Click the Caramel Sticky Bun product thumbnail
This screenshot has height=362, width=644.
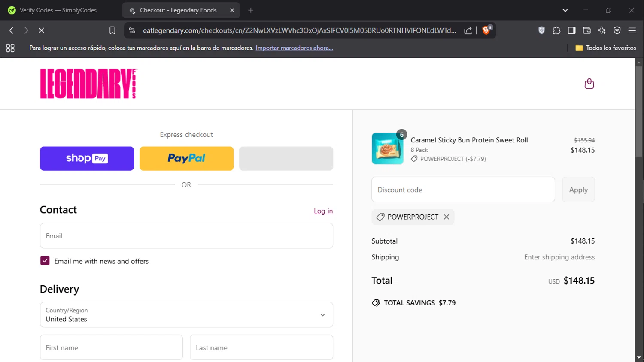(387, 148)
